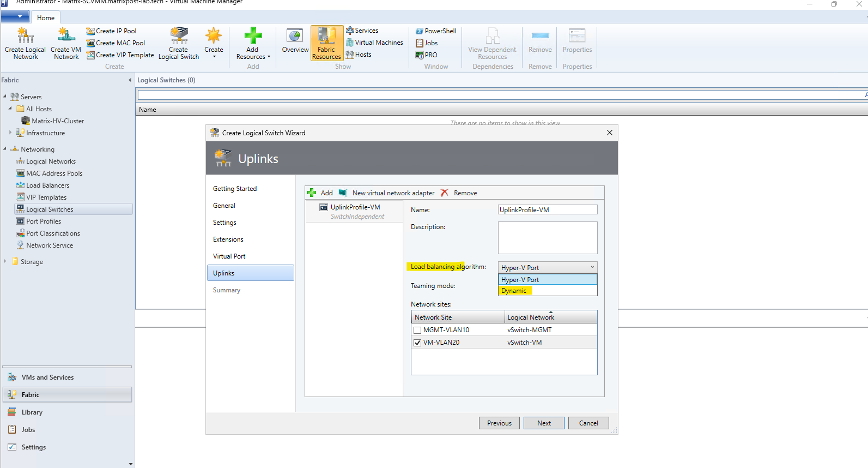Switch to the VMs and Services workspace

point(68,377)
